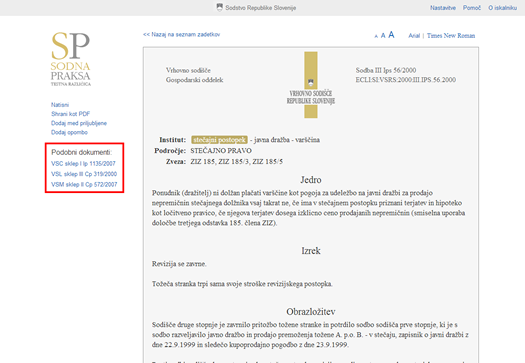
Task: Click the STEČAJNO PRAVO field value
Action: 221,151
